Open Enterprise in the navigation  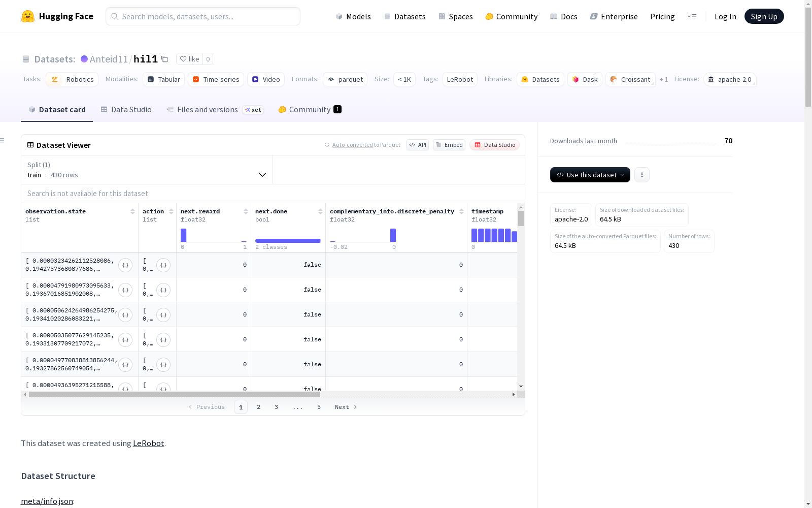(x=614, y=16)
